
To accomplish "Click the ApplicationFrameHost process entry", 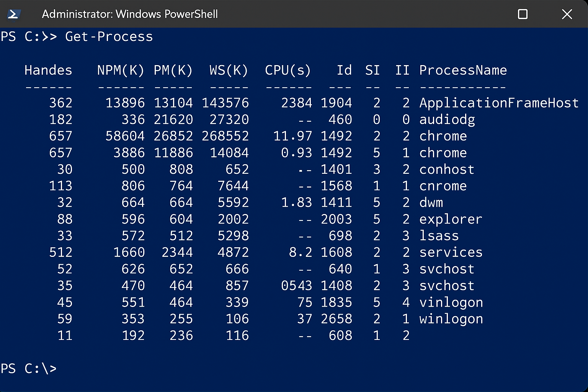I will click(x=499, y=103).
